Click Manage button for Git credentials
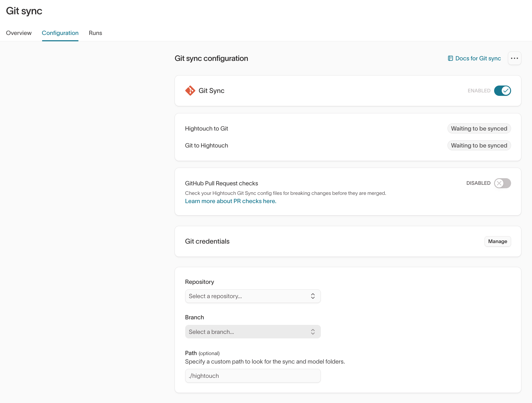The image size is (532, 403). pyautogui.click(x=498, y=241)
